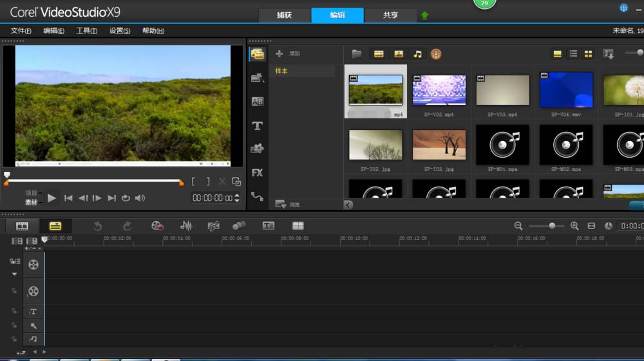Toggle showing videos in the library
Viewport: 644px width, 361px height.
pos(379,54)
